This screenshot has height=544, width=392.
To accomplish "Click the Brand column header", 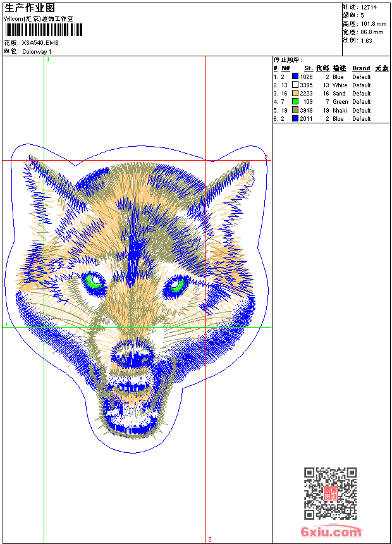I will [x=361, y=68].
